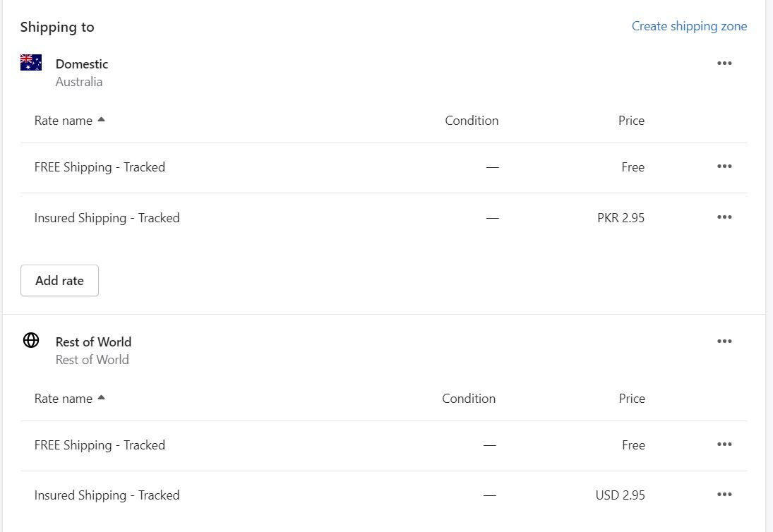Select Rest of World Insured Shipping - Tracked row
The width and height of the screenshot is (773, 532).
click(107, 495)
